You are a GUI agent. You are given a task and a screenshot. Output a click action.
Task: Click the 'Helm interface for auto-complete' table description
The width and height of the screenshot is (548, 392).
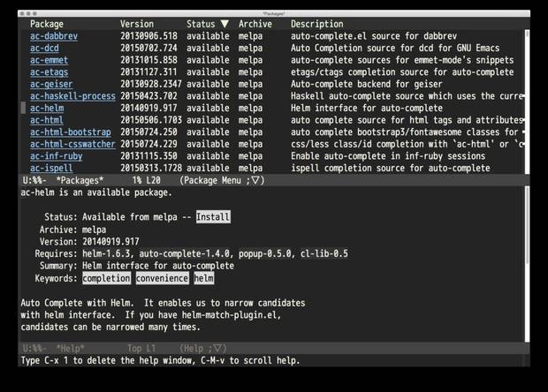click(x=367, y=109)
